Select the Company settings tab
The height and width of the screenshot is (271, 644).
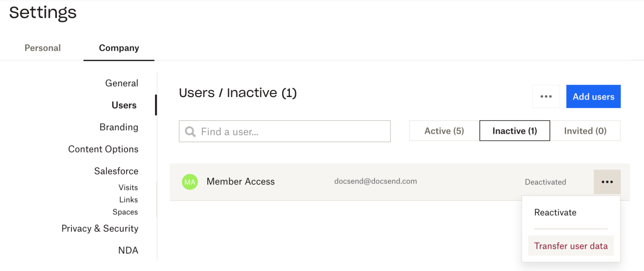[119, 48]
